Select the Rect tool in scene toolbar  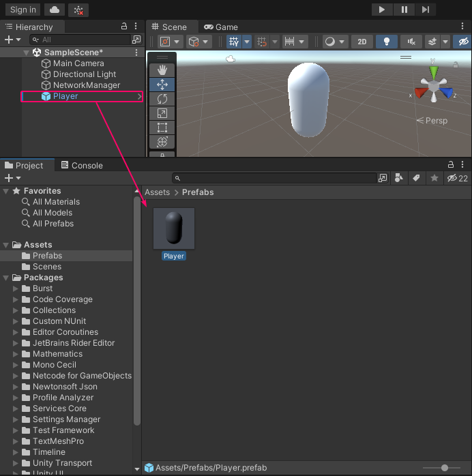[162, 128]
